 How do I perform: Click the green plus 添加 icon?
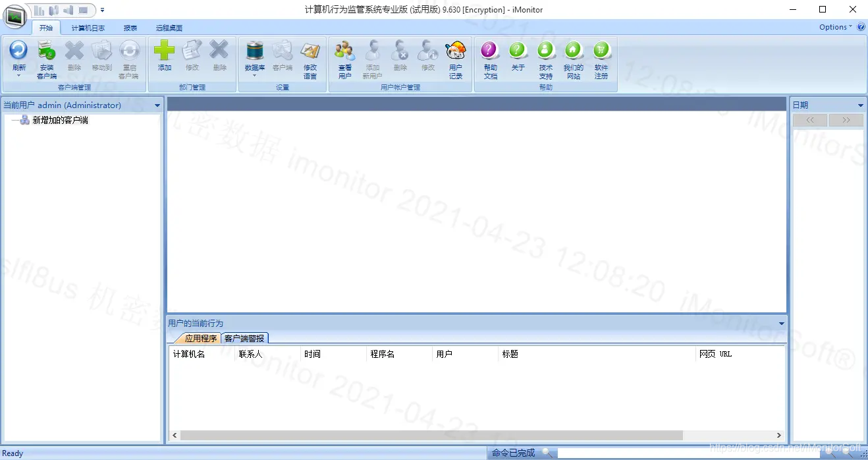[164, 51]
